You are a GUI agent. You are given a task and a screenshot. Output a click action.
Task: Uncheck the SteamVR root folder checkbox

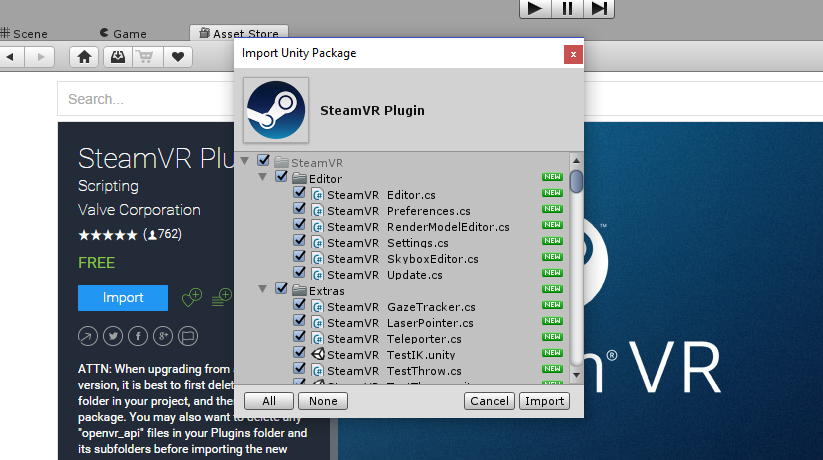pyautogui.click(x=263, y=160)
